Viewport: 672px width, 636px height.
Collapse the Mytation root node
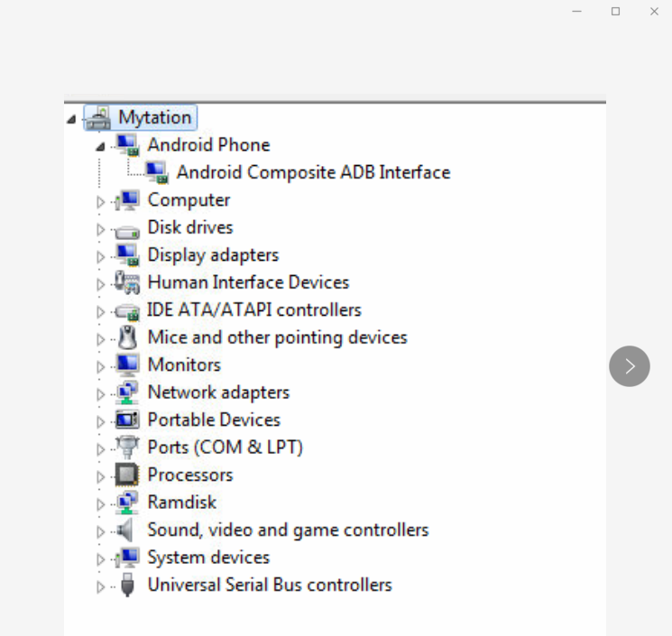tap(72, 119)
